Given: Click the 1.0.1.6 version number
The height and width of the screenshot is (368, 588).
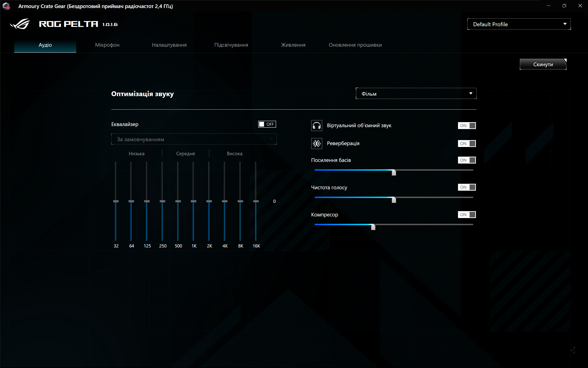Looking at the screenshot, I should click(x=110, y=24).
